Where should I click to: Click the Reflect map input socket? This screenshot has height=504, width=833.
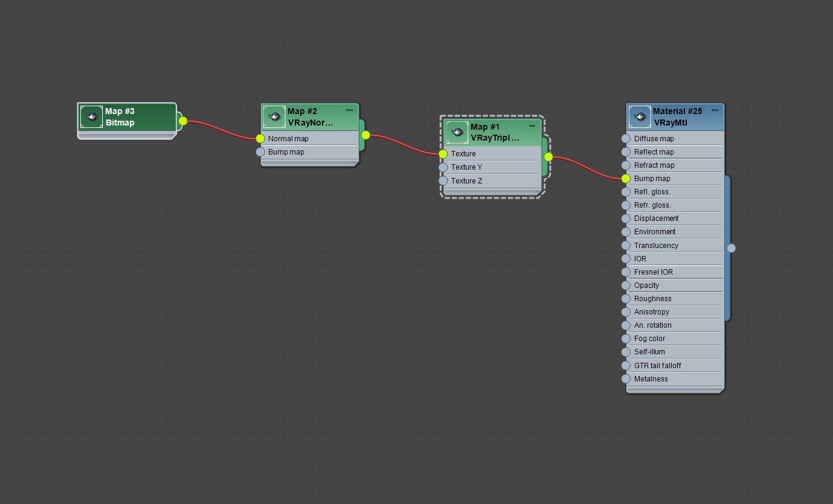tap(626, 152)
